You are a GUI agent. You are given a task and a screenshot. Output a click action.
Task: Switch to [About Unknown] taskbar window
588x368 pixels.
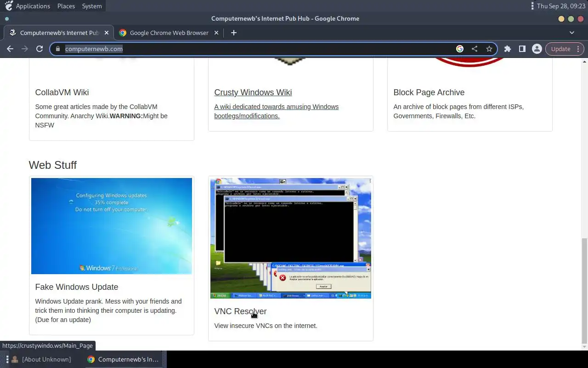pos(41,359)
